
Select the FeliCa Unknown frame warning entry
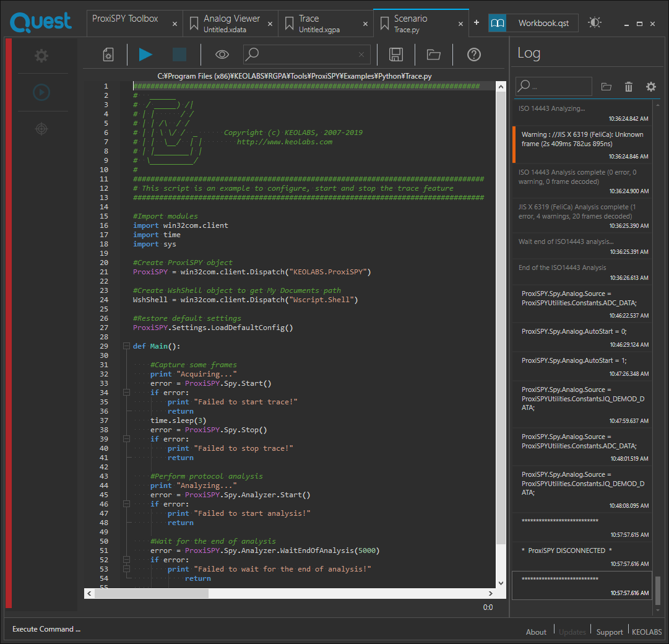click(582, 144)
